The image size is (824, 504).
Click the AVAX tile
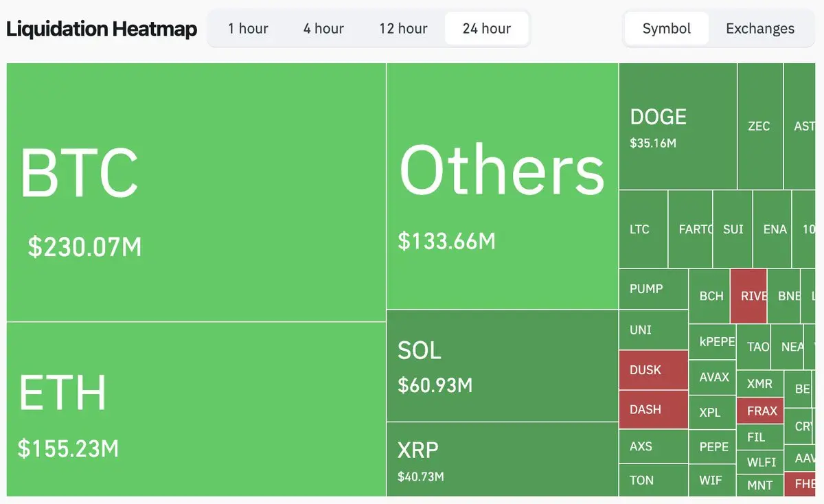(x=713, y=377)
